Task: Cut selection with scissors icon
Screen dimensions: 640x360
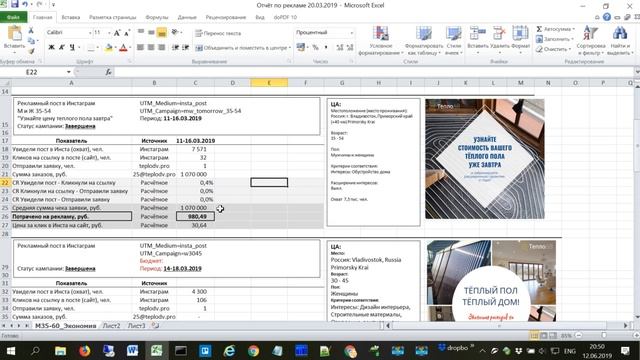Action: click(31, 31)
